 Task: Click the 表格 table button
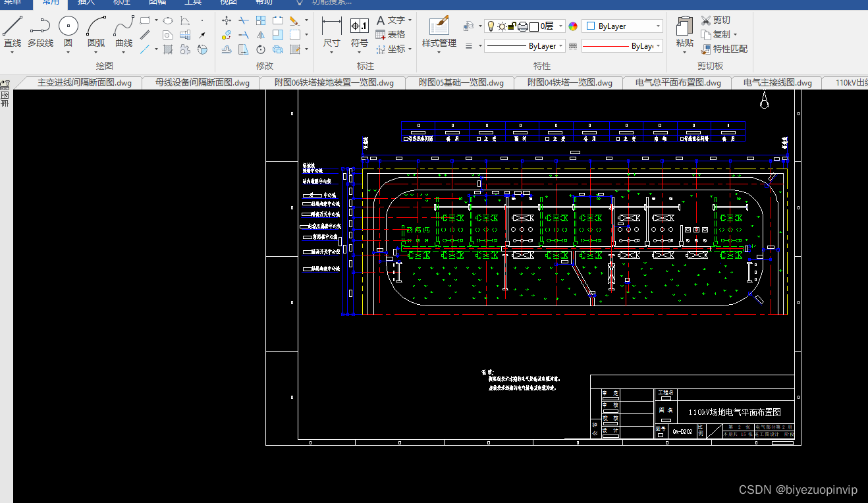pyautogui.click(x=391, y=34)
